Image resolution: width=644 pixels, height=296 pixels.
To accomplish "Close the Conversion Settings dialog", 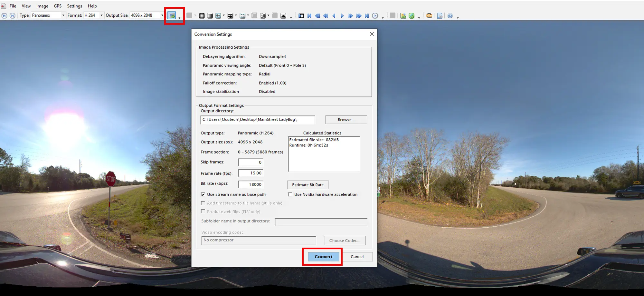I will pos(372,34).
